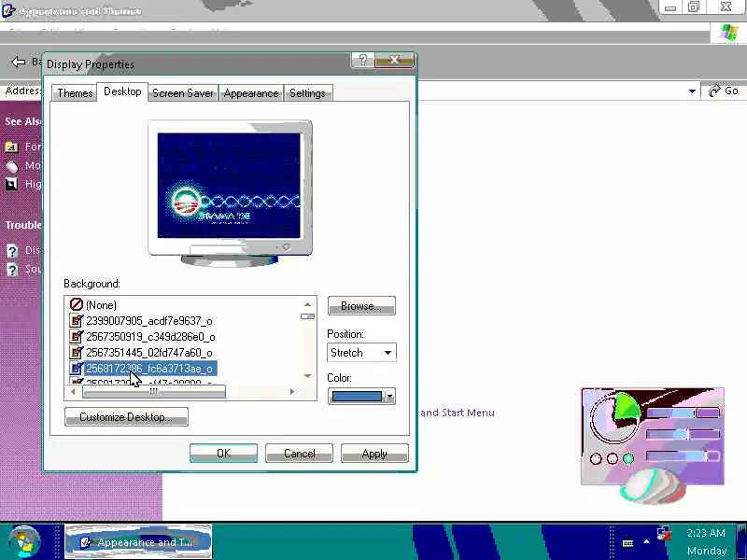
Task: Close the Display Properties dialog
Action: (x=394, y=60)
